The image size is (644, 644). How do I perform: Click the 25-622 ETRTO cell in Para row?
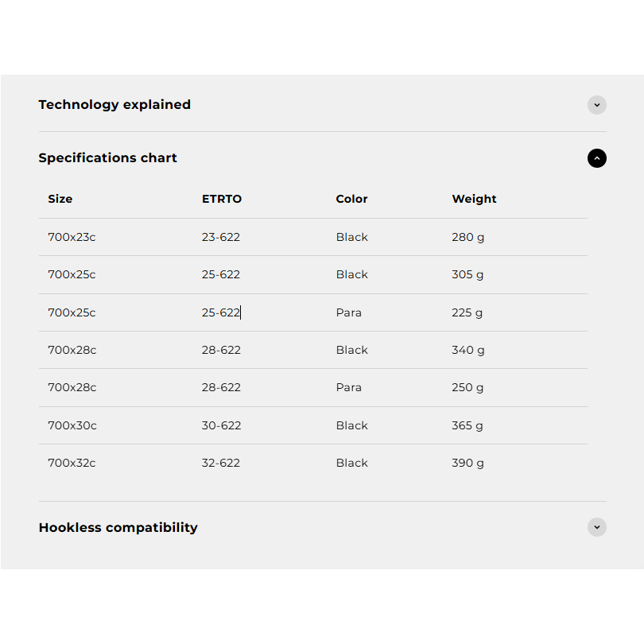220,312
